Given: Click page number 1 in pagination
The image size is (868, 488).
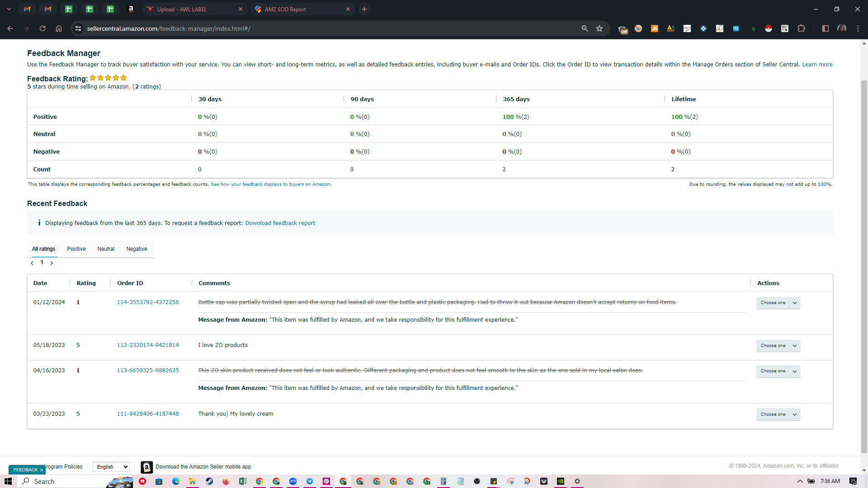Looking at the screenshot, I should [x=42, y=263].
